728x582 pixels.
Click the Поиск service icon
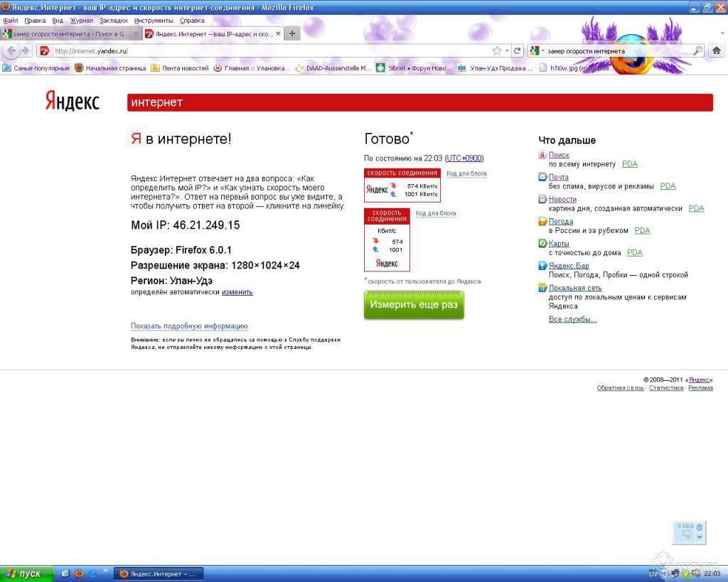pos(542,155)
